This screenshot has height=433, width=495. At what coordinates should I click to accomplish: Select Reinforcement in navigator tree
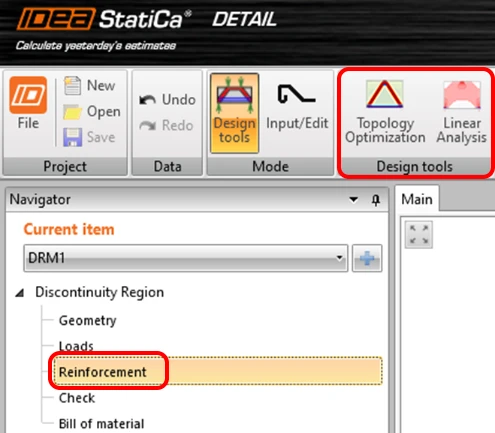[x=217, y=371]
